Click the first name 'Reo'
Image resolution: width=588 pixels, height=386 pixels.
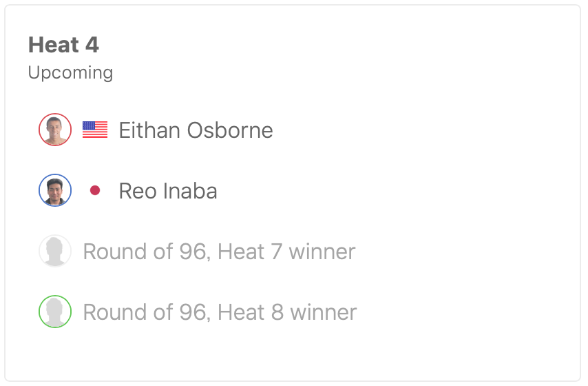click(138, 191)
